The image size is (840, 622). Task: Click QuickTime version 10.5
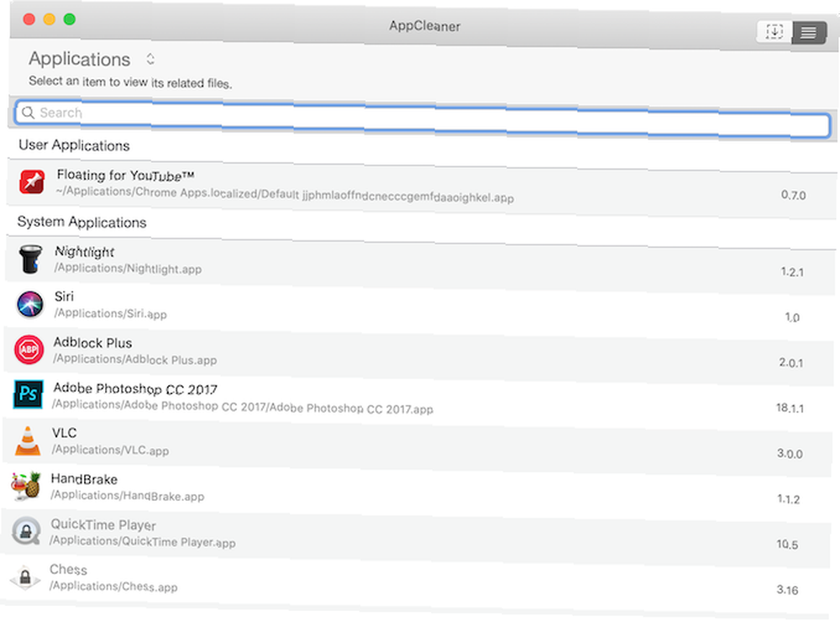[788, 545]
